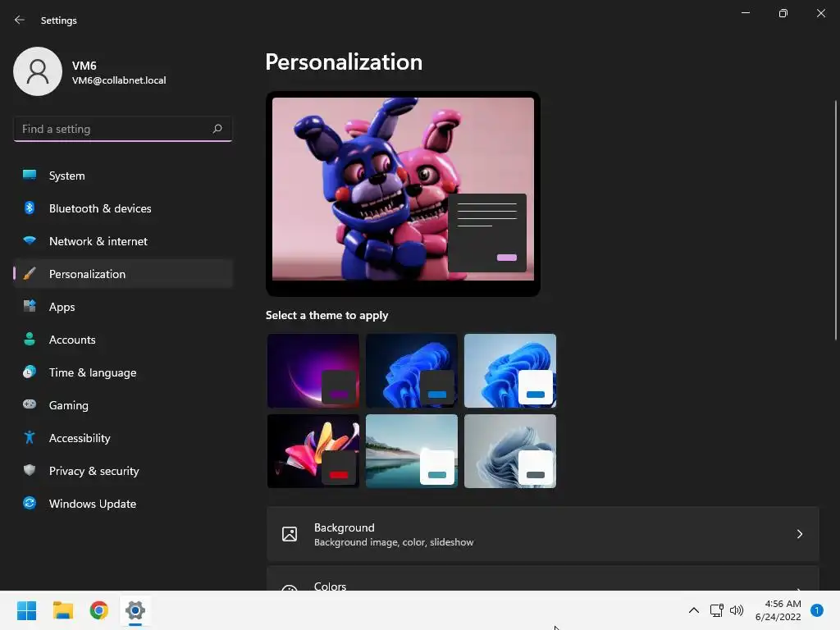Go to Privacy & security
840x630 pixels.
pyautogui.click(x=123, y=471)
